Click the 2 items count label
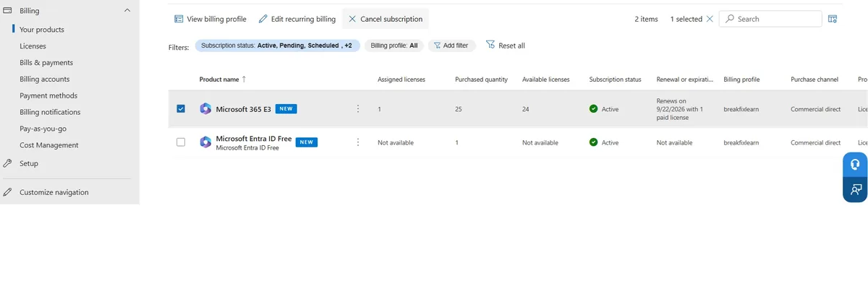Image resolution: width=868 pixels, height=297 pixels. coord(647,19)
